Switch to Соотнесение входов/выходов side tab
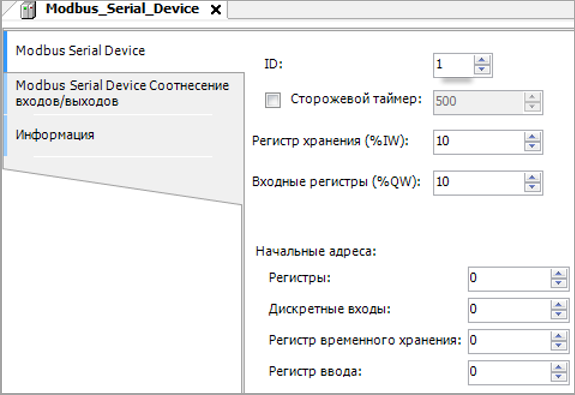Image resolution: width=575 pixels, height=395 pixels. coord(122,93)
